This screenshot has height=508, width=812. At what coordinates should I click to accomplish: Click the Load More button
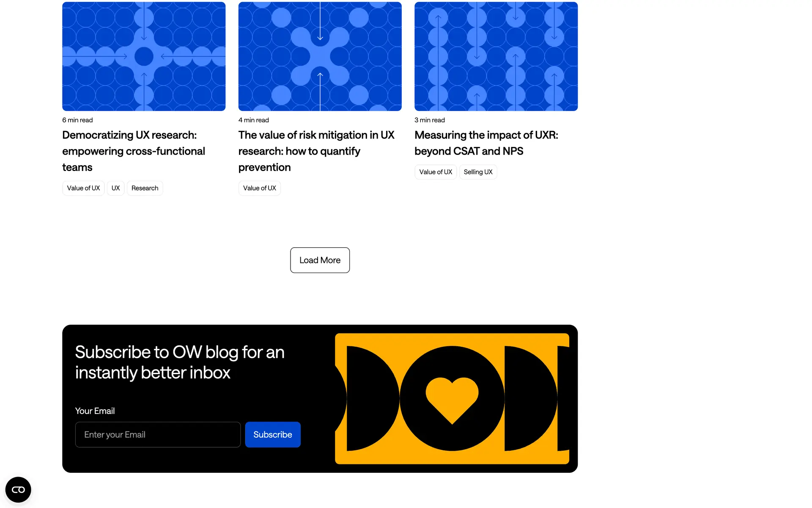click(x=320, y=260)
